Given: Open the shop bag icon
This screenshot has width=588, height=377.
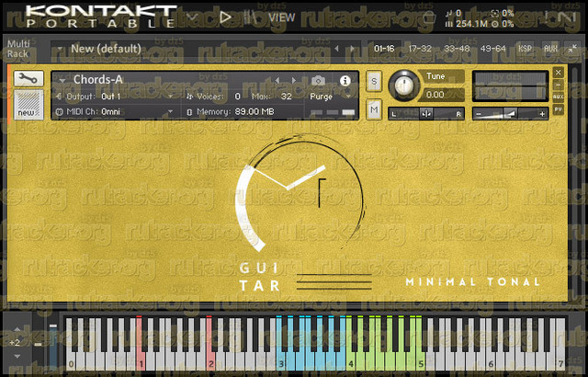Looking at the screenshot, I should pyautogui.click(x=428, y=17).
